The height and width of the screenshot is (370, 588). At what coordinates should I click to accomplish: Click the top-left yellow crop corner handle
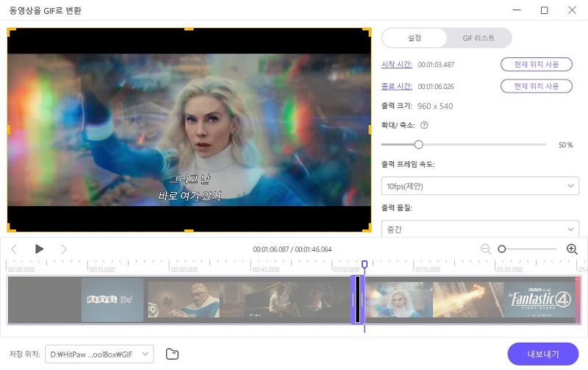pyautogui.click(x=11, y=32)
